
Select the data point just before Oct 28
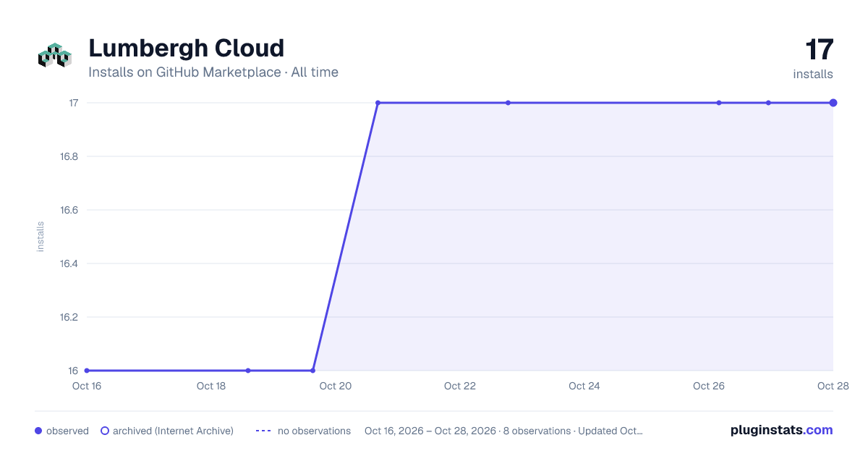(768, 103)
